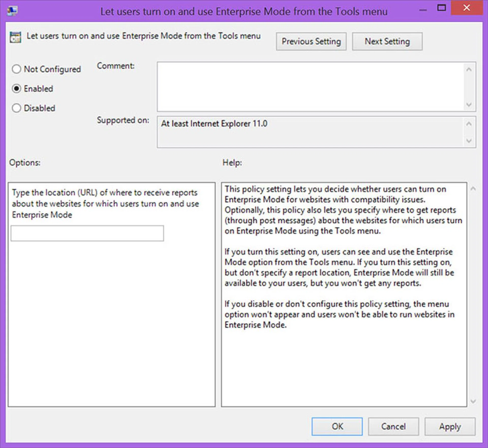Go to Next Setting
The height and width of the screenshot is (448, 488).
387,41
